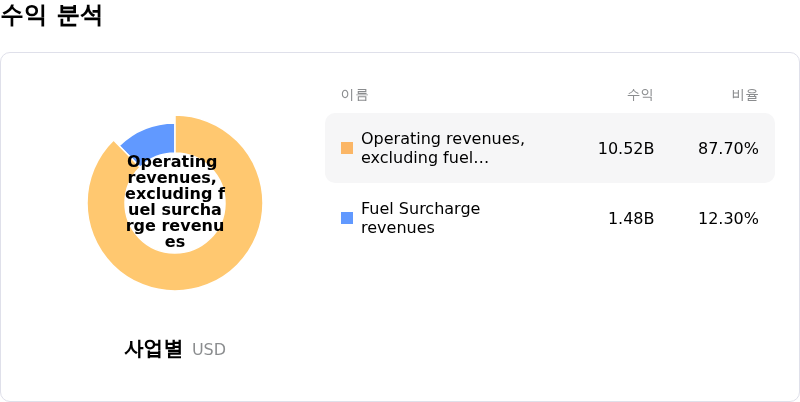Select the 12.30% ratio cell
800x402 pixels.
click(x=728, y=218)
